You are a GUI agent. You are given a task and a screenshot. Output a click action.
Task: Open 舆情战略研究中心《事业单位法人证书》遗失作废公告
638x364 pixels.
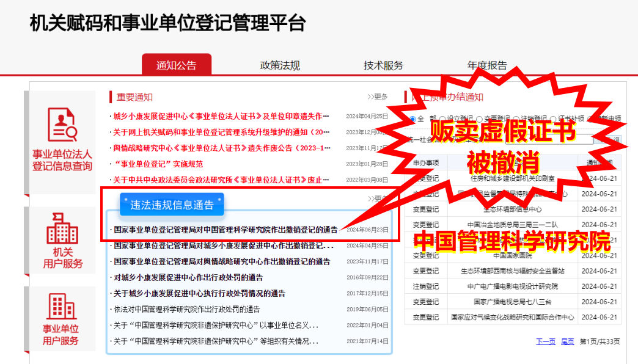point(222,148)
